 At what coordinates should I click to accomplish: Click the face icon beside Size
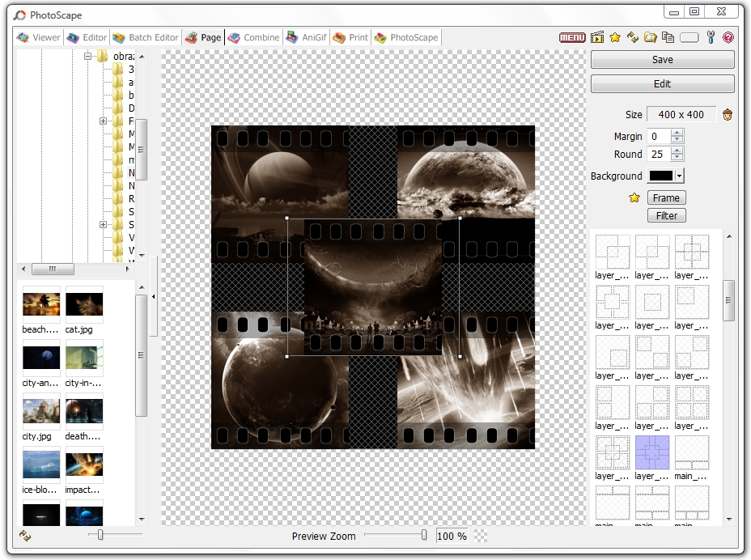[728, 114]
